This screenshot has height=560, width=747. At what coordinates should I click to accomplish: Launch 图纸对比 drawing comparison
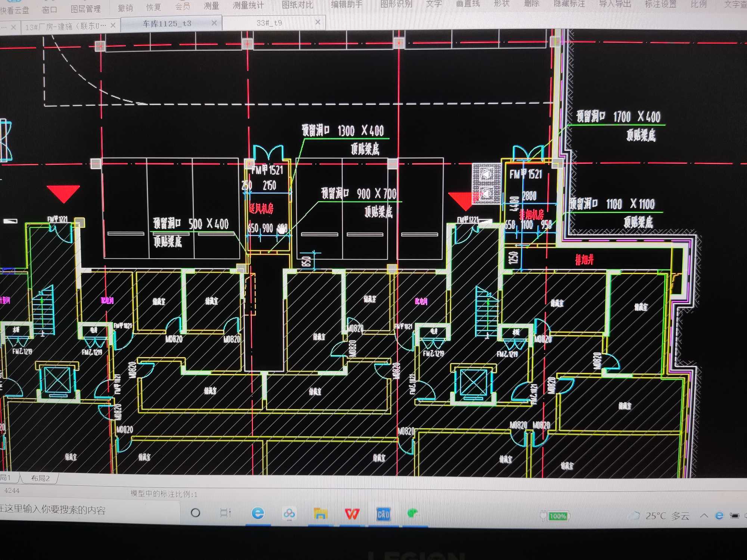pos(297,5)
